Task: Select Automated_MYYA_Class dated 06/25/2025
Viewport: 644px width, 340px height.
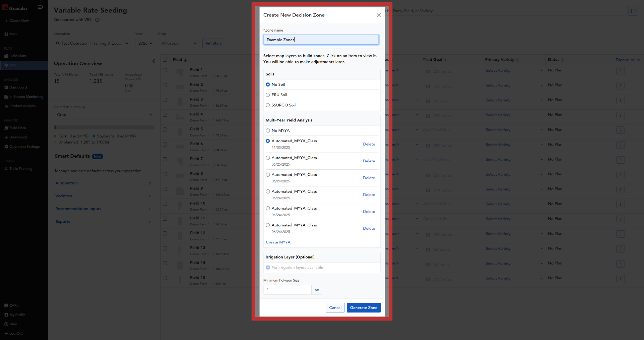Action: pos(268,158)
